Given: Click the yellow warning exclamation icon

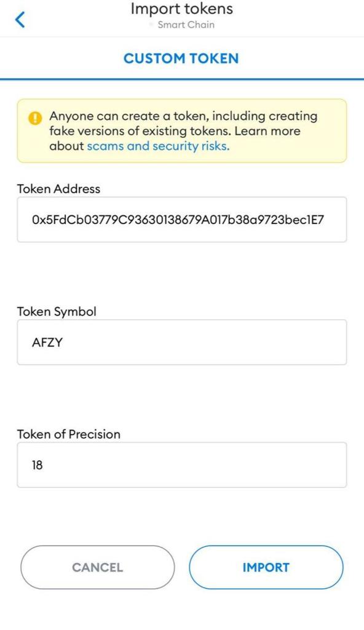Looking at the screenshot, I should point(35,118).
